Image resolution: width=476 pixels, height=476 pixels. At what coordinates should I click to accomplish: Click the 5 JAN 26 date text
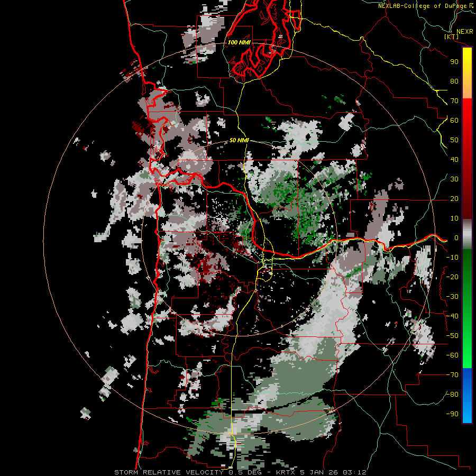pyautogui.click(x=319, y=472)
